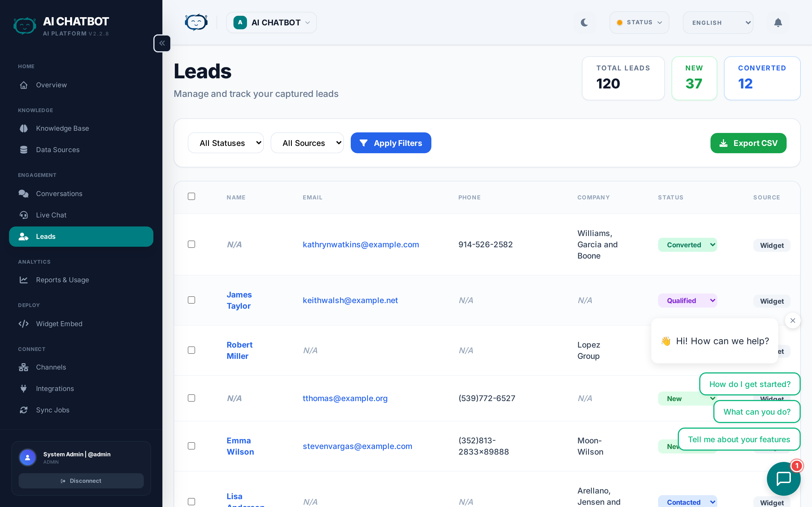This screenshot has width=812, height=507.
Task: Open the email link kathrynwatkins@example.com
Action: (361, 244)
